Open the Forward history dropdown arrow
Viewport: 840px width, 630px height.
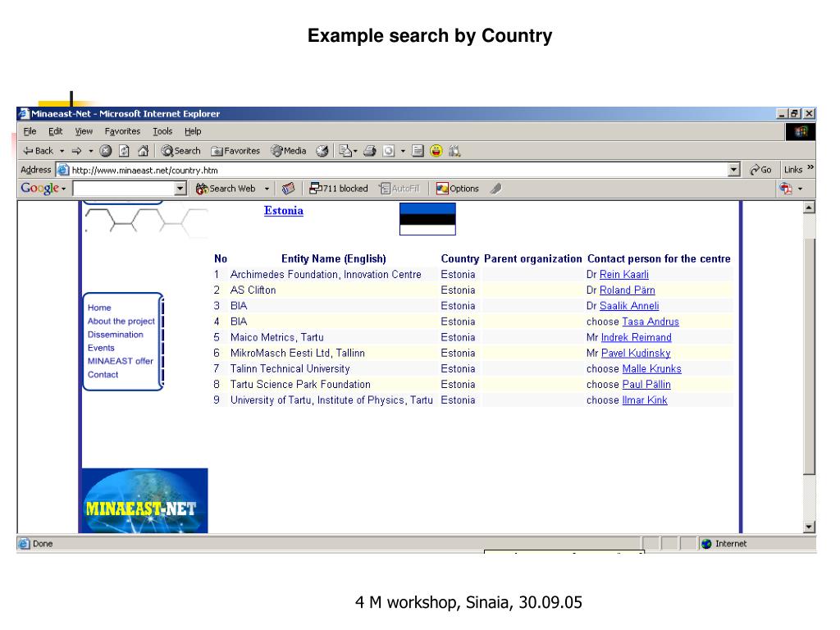(x=90, y=151)
